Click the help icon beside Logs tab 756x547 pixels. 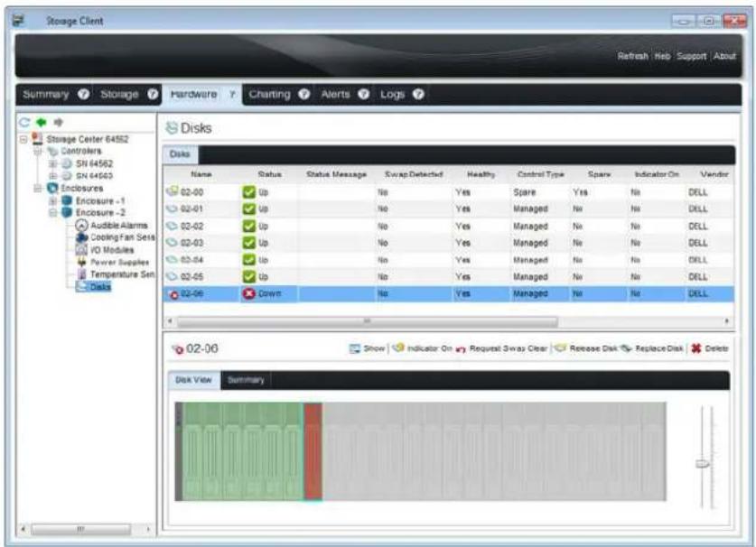coord(418,94)
